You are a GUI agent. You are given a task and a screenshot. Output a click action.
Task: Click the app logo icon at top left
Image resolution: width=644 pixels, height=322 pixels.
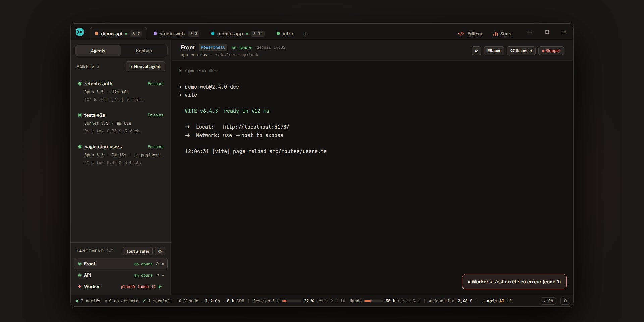pos(80,32)
